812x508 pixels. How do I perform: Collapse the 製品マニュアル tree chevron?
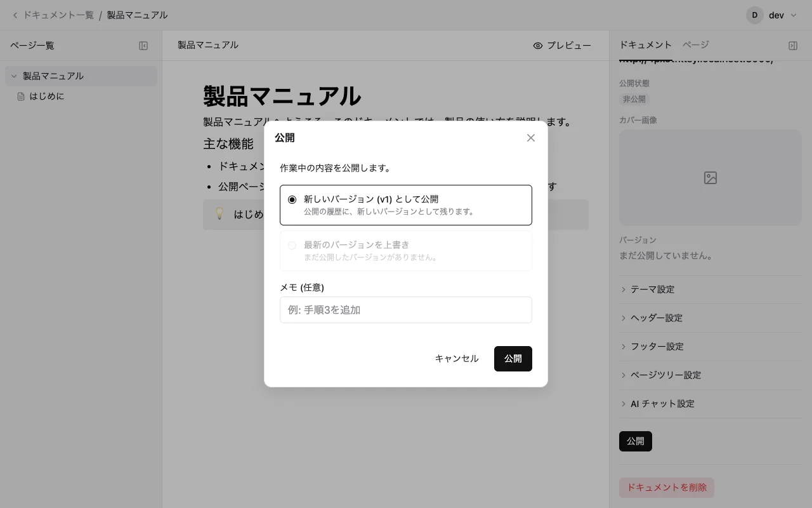(14, 76)
